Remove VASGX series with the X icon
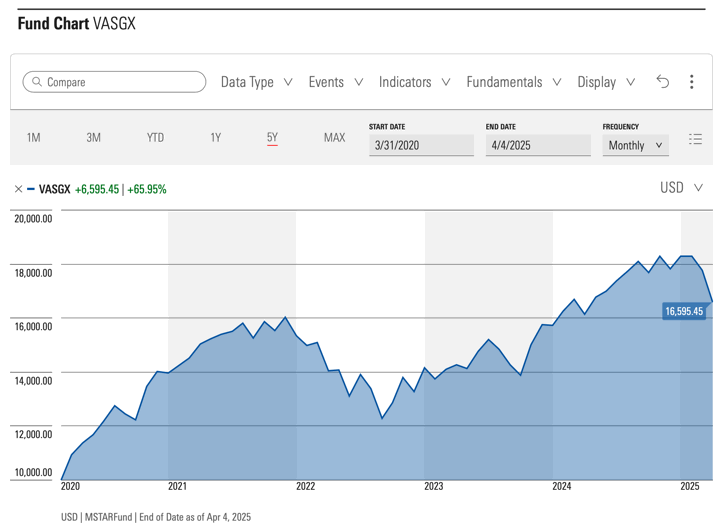720x531 pixels. tap(18, 189)
